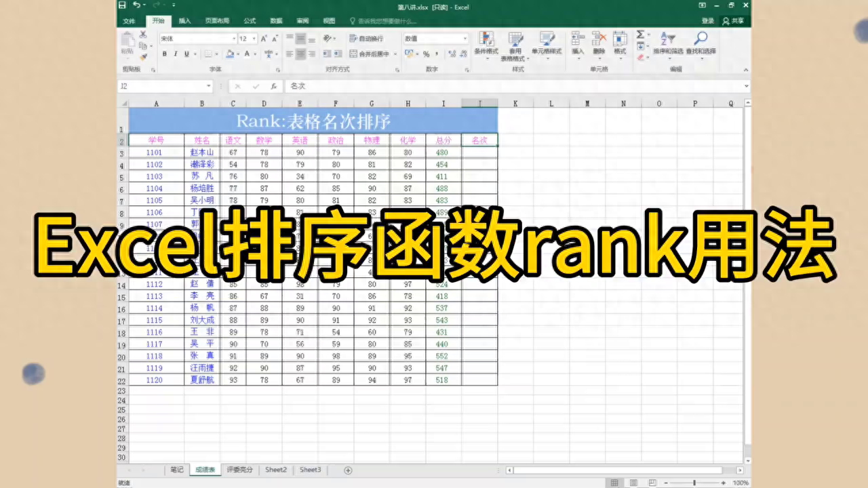Screen dimensions: 868x488
Task: Toggle center horizontal alignment
Action: [301, 54]
